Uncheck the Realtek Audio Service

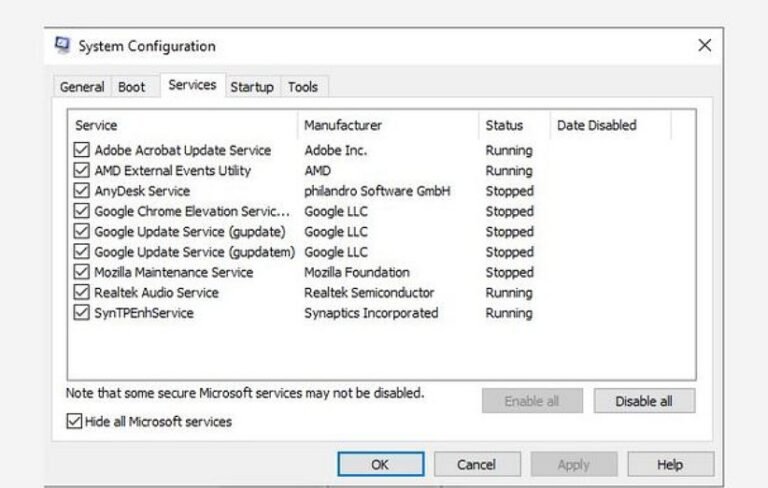click(x=82, y=293)
